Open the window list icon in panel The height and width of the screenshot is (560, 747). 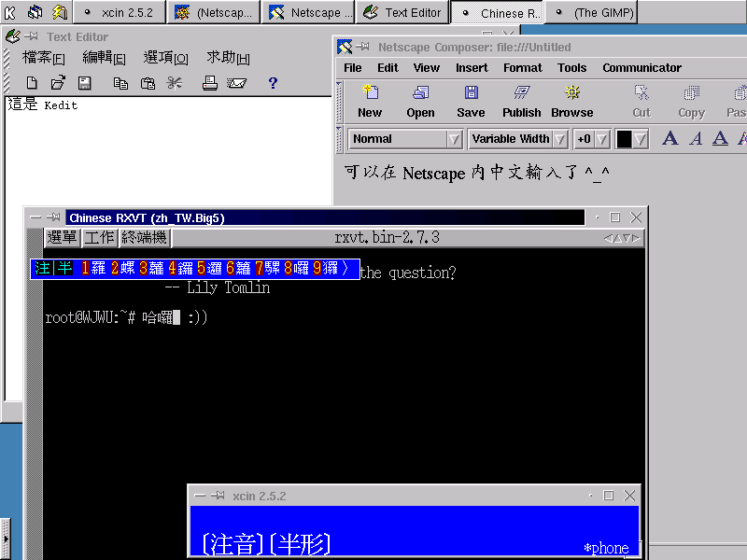pyautogui.click(x=35, y=12)
